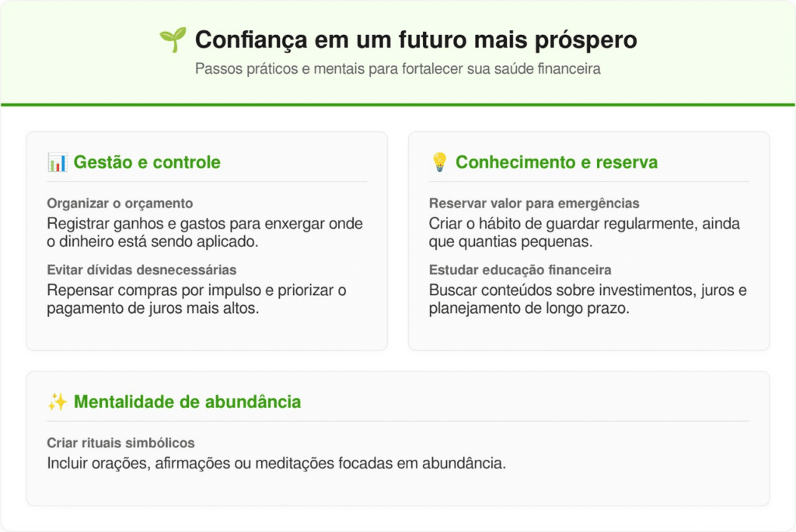Click the 'Estudar educação financeira' label
The height and width of the screenshot is (532, 796).
click(x=520, y=269)
